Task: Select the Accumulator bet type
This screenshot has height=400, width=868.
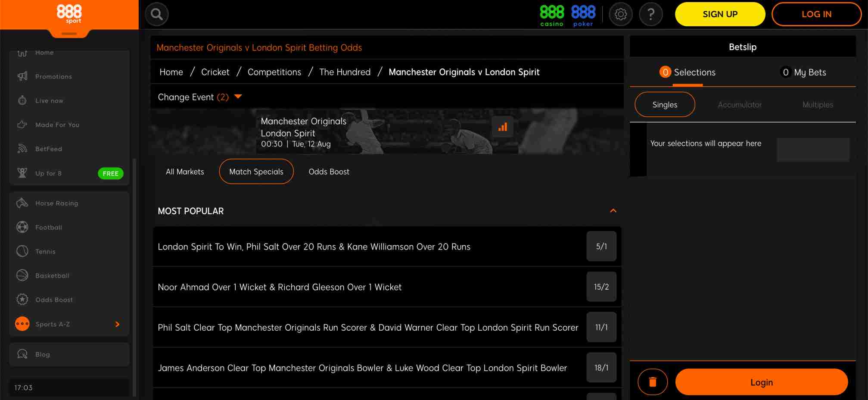Action: [x=740, y=105]
